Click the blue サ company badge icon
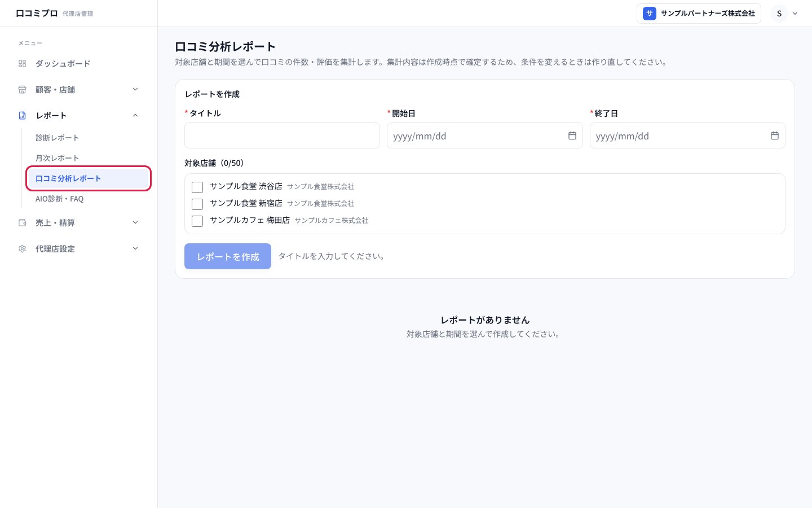Screen dimensions: 812x508 (x=650, y=14)
